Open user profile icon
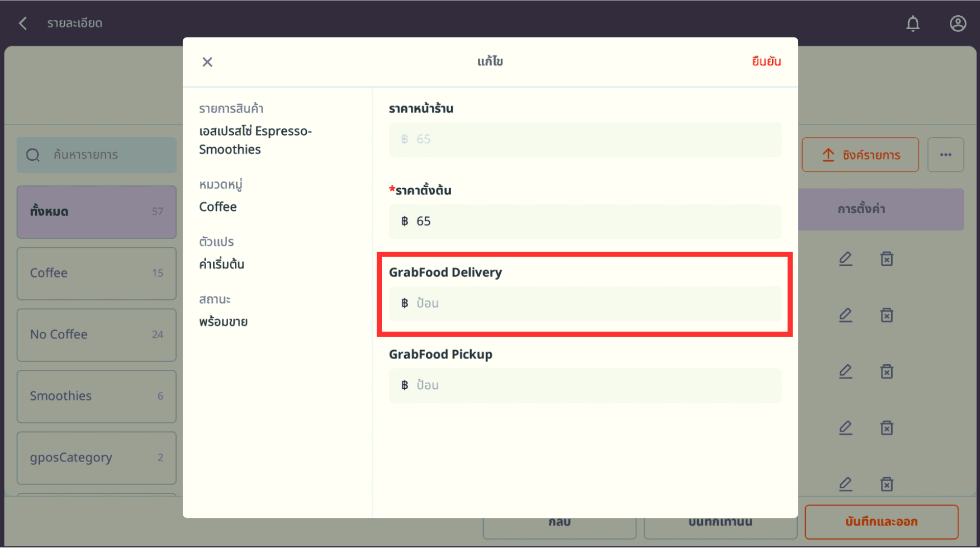The width and height of the screenshot is (980, 551). pyautogui.click(x=958, y=23)
